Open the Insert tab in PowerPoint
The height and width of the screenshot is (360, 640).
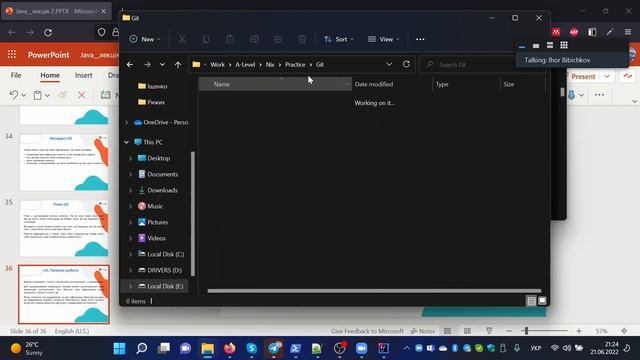pos(83,75)
